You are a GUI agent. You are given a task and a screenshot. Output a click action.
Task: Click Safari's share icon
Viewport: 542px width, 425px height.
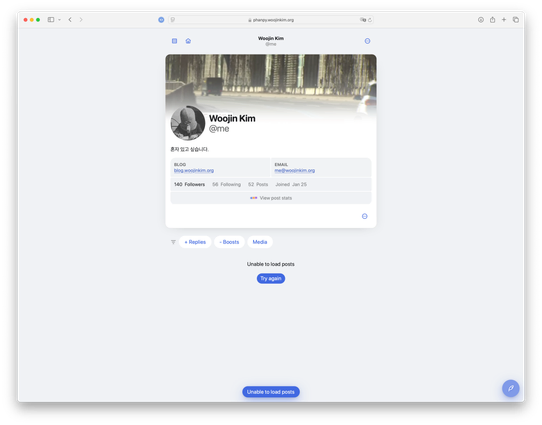coord(493,20)
